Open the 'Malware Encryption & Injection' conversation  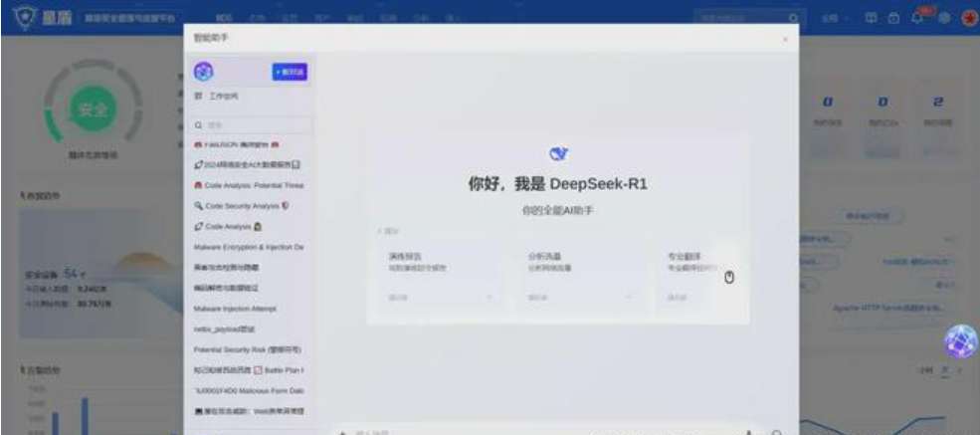[248, 248]
